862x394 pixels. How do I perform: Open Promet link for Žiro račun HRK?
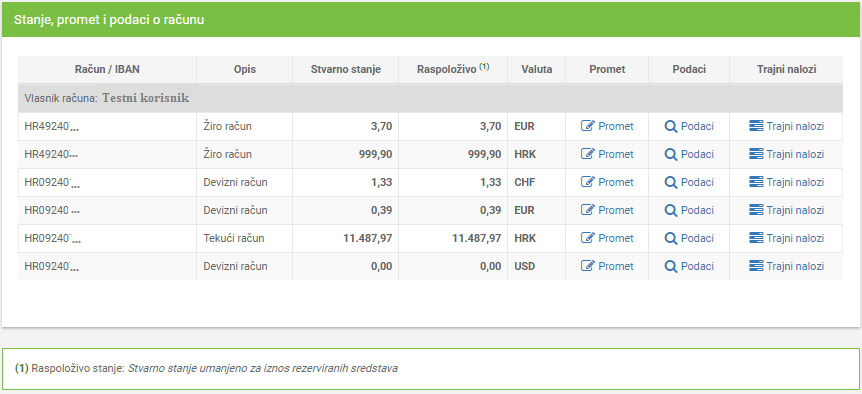[616, 154]
